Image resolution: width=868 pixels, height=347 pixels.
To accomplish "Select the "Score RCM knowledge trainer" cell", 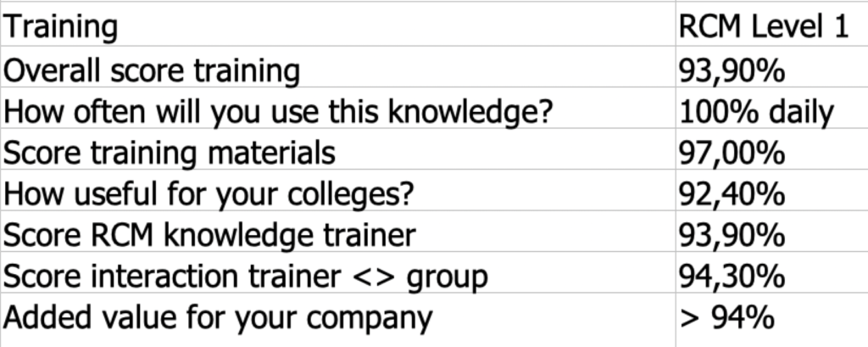I will (210, 235).
